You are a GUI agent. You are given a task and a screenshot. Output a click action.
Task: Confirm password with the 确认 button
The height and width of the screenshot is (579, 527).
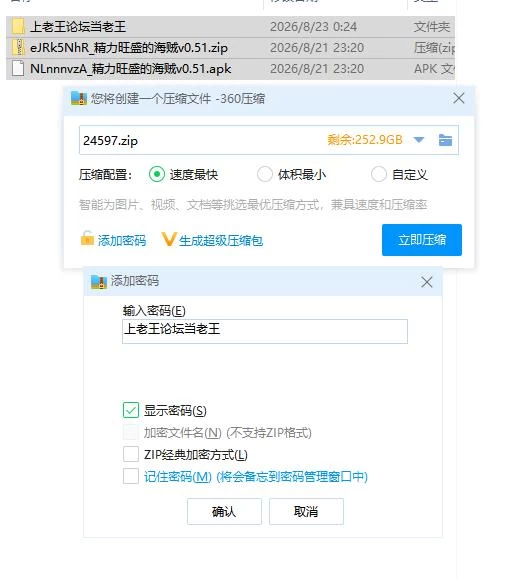coord(224,511)
